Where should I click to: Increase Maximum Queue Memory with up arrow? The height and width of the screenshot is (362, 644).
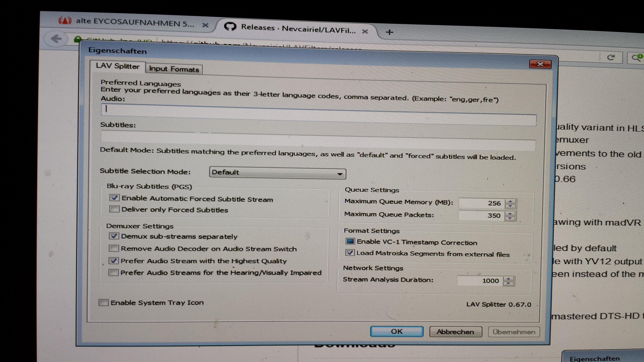510,201
